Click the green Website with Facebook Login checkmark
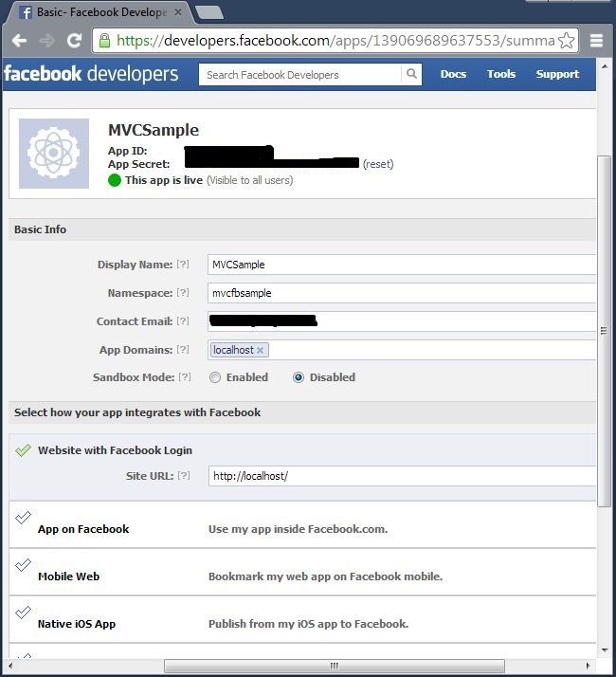Image resolution: width=616 pixels, height=677 pixels. tap(23, 449)
